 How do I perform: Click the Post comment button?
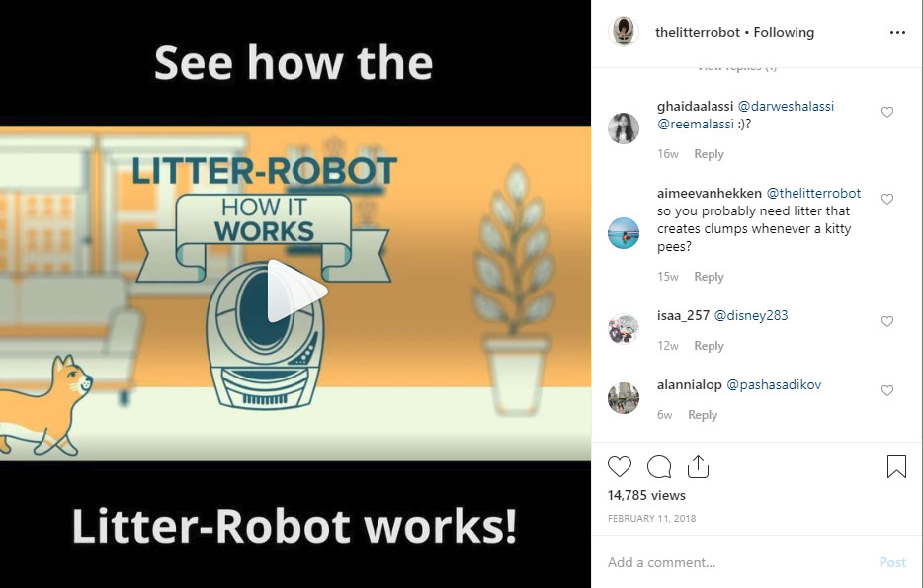click(x=892, y=562)
